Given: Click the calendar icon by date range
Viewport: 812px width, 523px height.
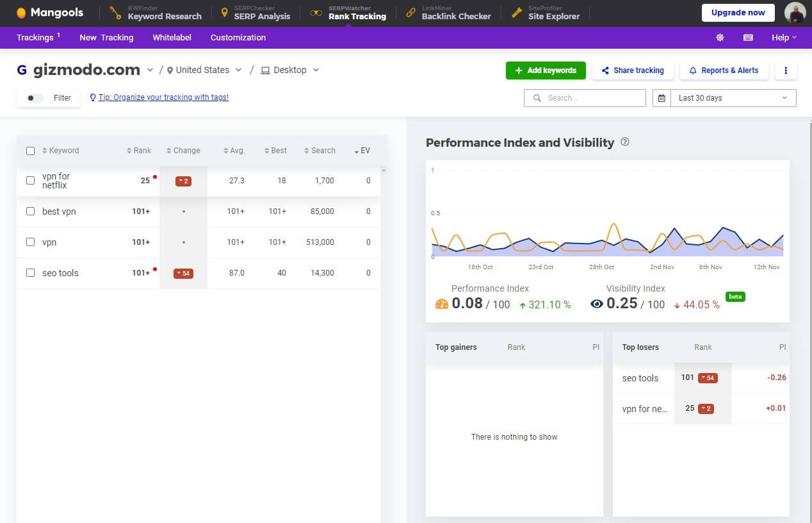Looking at the screenshot, I should coord(662,98).
